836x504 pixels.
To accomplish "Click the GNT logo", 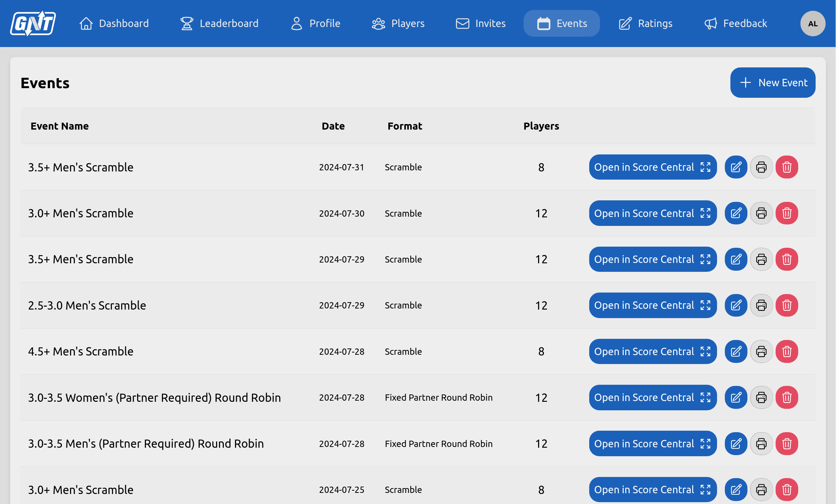I will [x=33, y=23].
